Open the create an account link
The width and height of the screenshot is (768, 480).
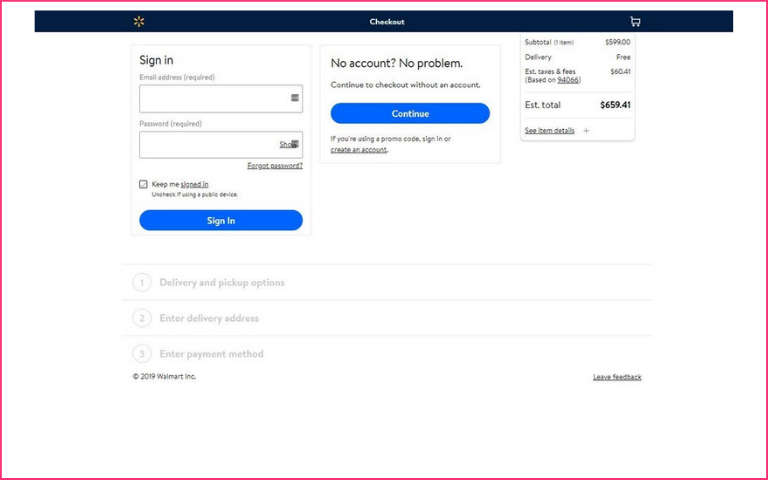359,150
